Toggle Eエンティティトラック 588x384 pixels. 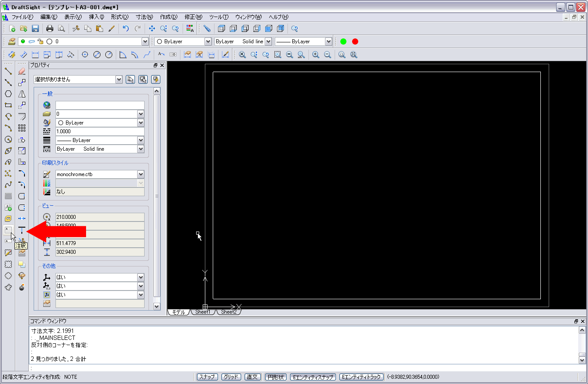tap(362, 377)
